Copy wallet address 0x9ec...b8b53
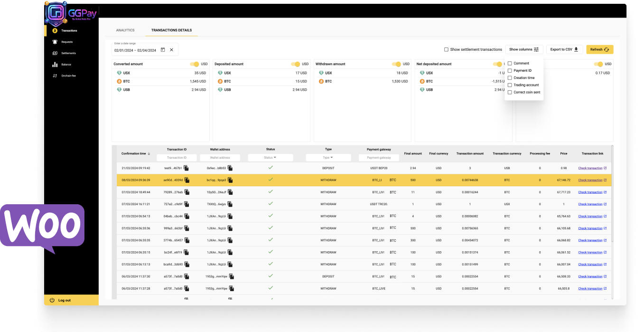 coord(230,168)
